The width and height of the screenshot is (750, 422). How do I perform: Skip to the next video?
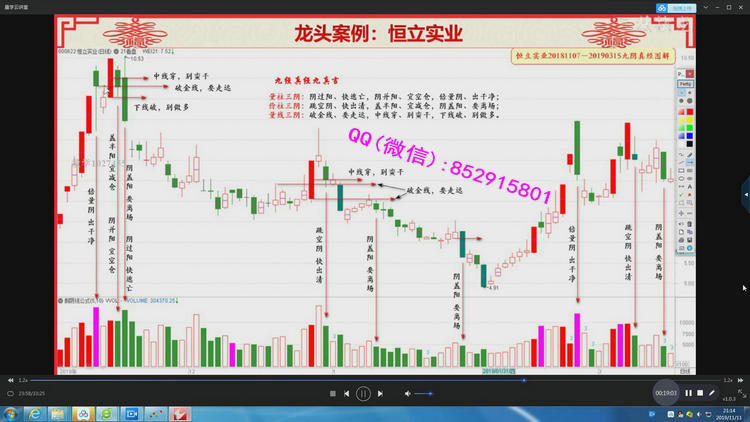pos(380,393)
